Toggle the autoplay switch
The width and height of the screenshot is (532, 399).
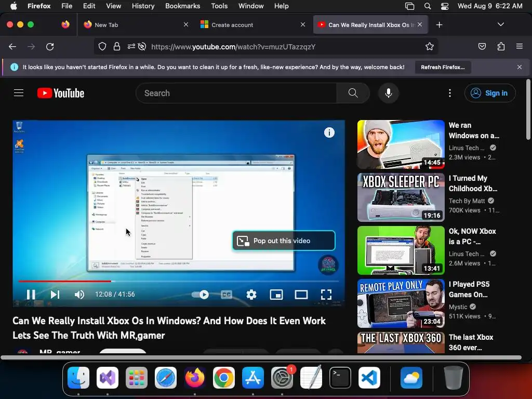coord(200,295)
